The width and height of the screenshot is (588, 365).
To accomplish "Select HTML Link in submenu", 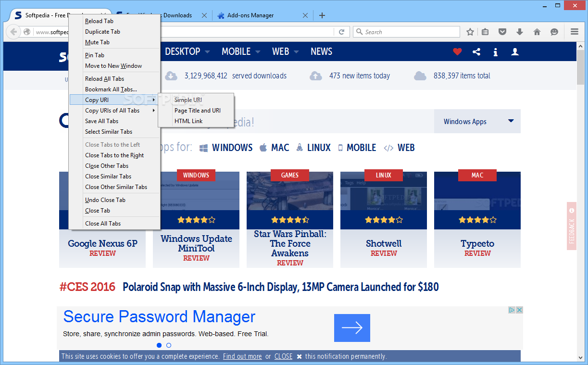I will pyautogui.click(x=196, y=121).
